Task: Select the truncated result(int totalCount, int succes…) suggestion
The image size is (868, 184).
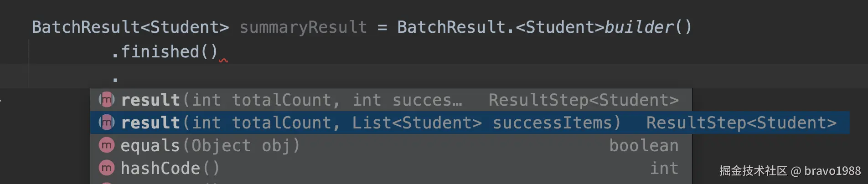Action: click(292, 100)
